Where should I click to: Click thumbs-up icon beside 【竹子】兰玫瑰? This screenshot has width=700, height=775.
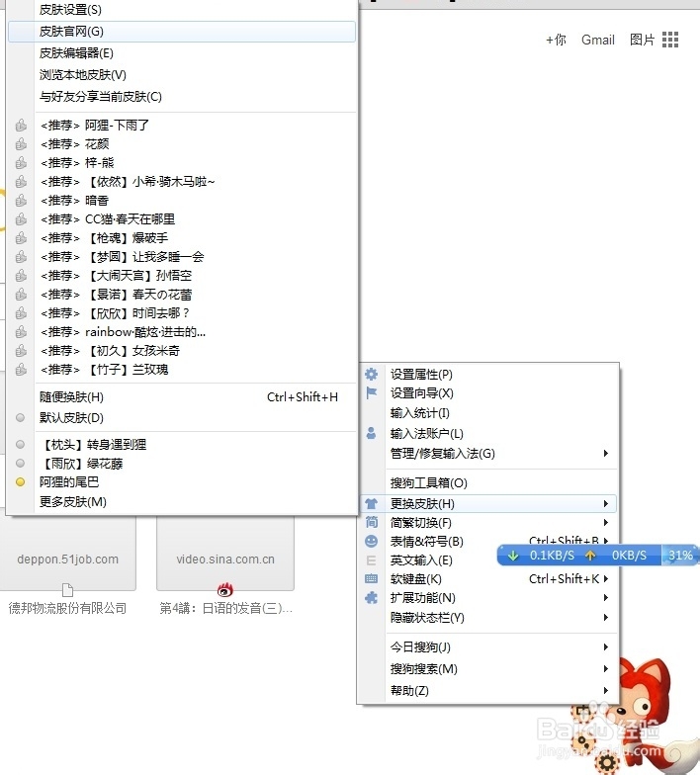21,370
